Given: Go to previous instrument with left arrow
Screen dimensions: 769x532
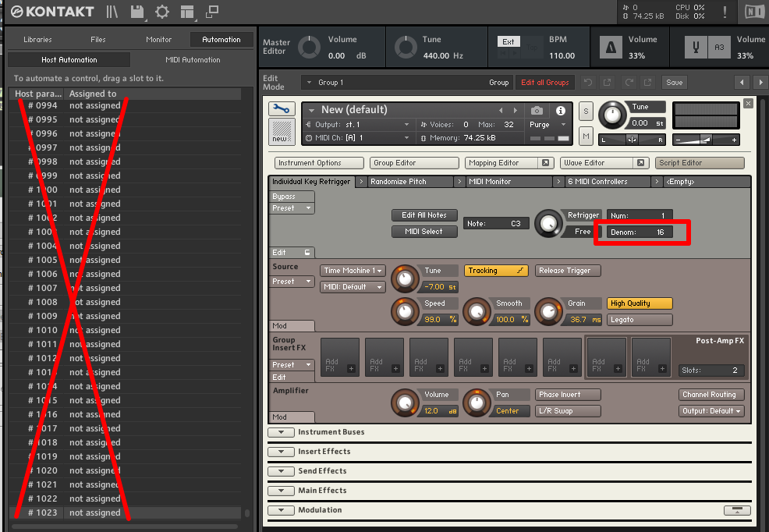Looking at the screenshot, I should point(742,83).
